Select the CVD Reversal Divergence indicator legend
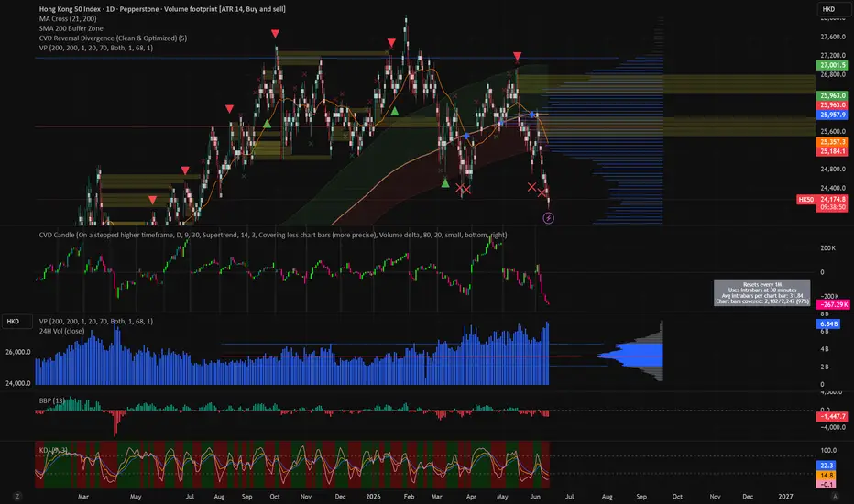The image size is (854, 504). [113, 38]
